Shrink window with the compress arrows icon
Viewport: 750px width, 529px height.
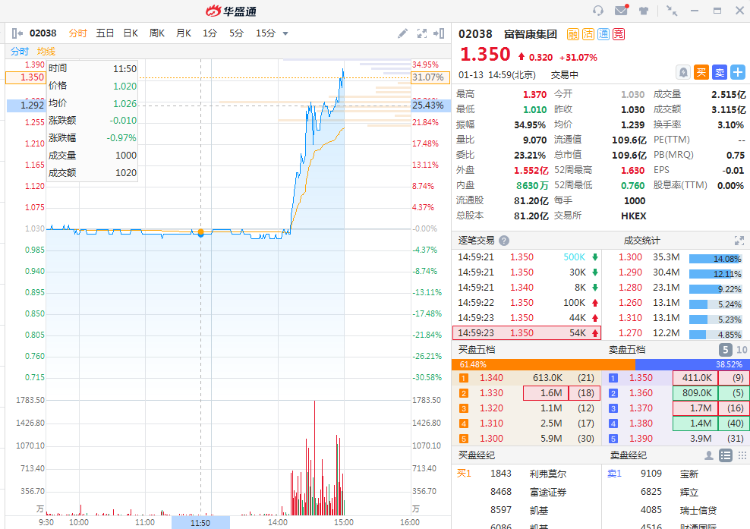tap(672, 11)
